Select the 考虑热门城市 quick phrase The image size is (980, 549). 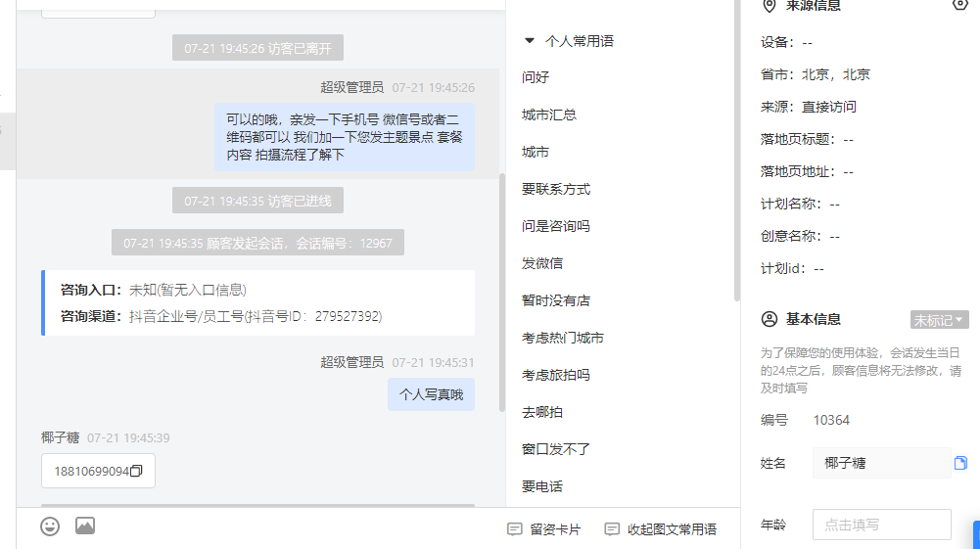click(x=563, y=338)
